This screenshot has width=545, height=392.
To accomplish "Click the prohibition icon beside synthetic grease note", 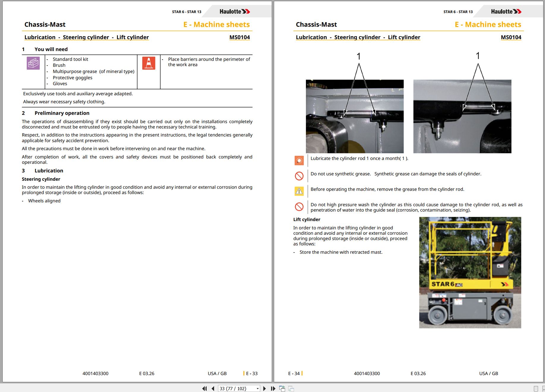I will tap(299, 176).
